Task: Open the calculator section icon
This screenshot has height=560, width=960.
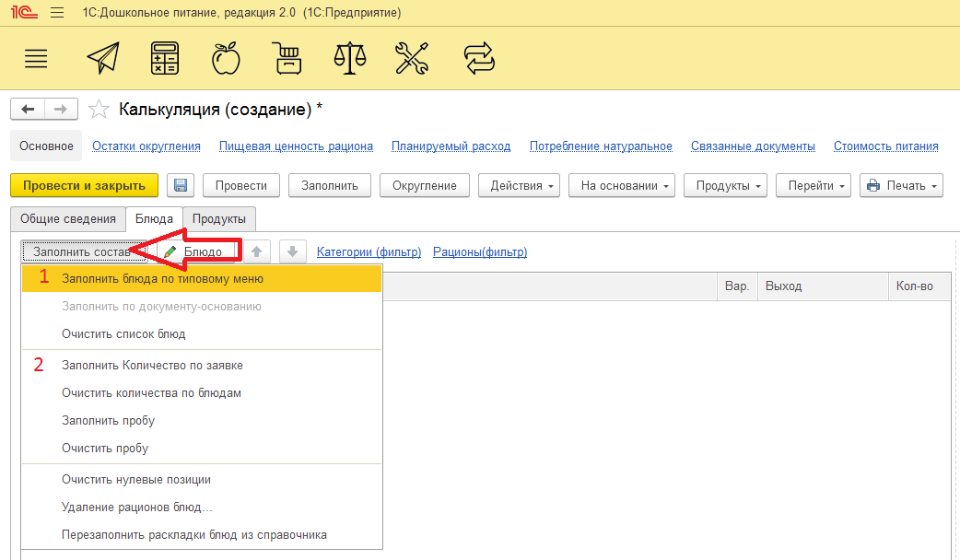Action: pos(165,59)
